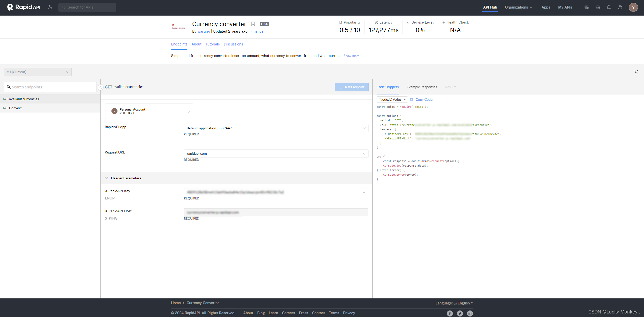This screenshot has width=644, height=317.
Task: Open the Results tab
Action: [451, 87]
